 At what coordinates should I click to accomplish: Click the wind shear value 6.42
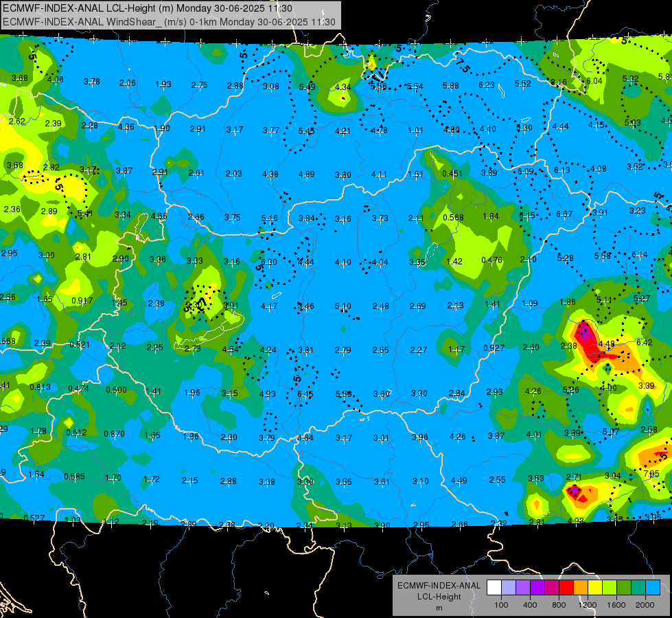644,342
